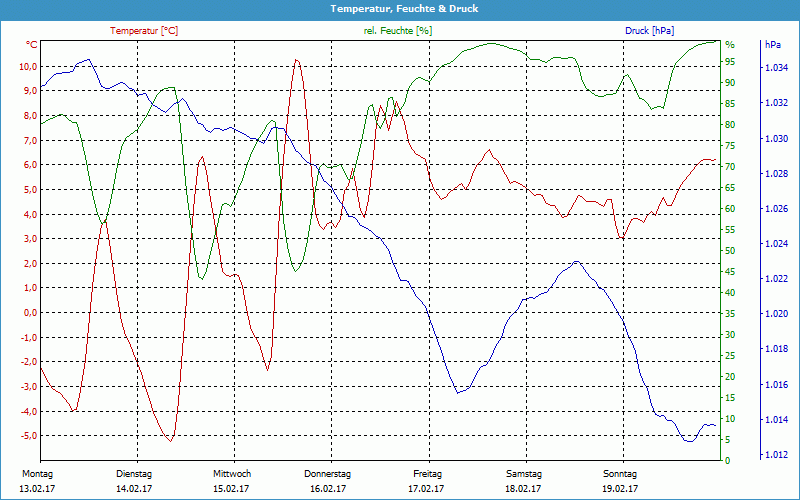The width and height of the screenshot is (800, 500).
Task: Click the '30' humidity axis value
Action: [730, 335]
